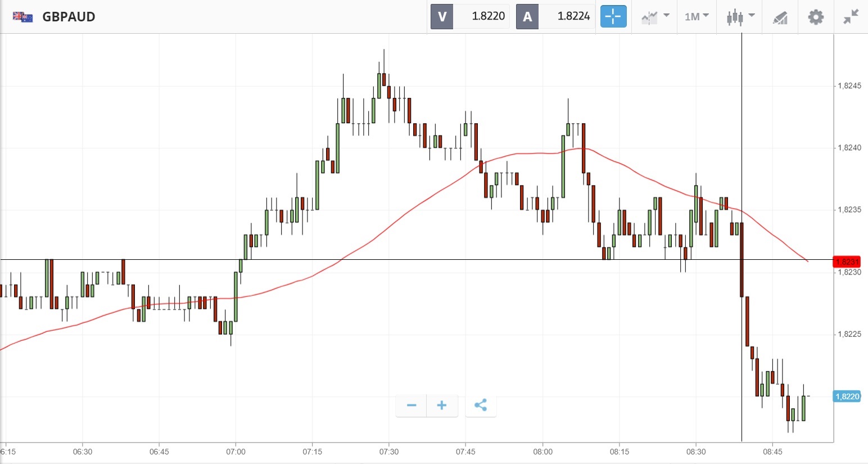Image resolution: width=868 pixels, height=464 pixels.
Task: Click the A buy button
Action: 527,16
